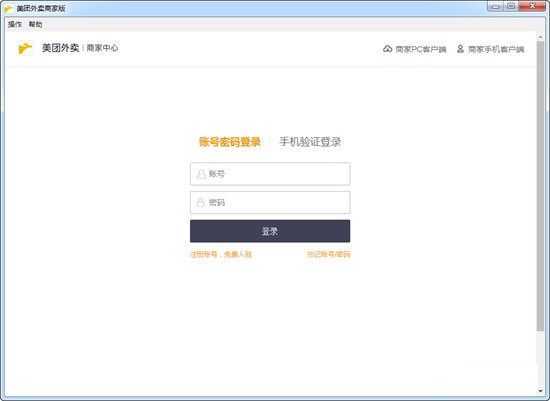
Task: Focus the 密码 input field
Action: [x=270, y=202]
